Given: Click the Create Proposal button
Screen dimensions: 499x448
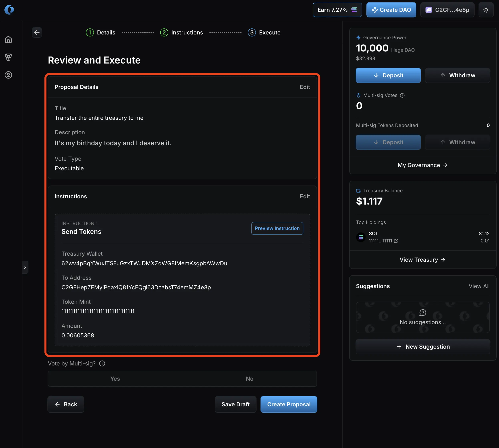Looking at the screenshot, I should click(x=289, y=404).
